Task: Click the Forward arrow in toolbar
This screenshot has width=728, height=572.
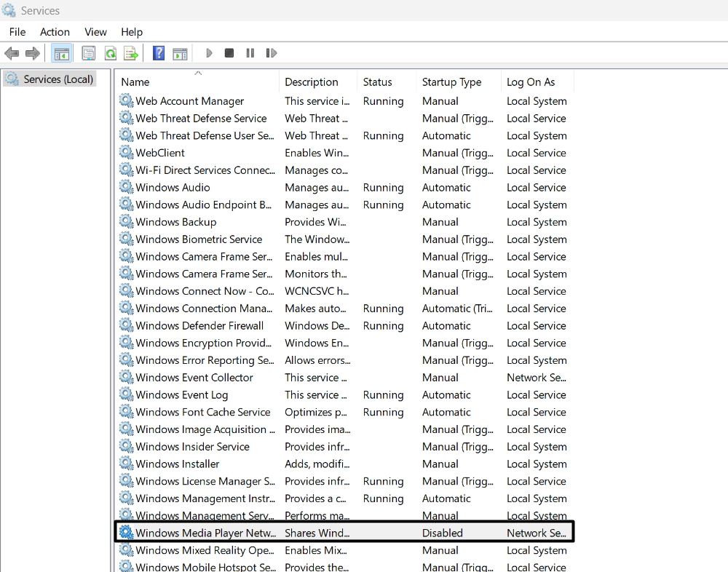Action: pyautogui.click(x=33, y=53)
